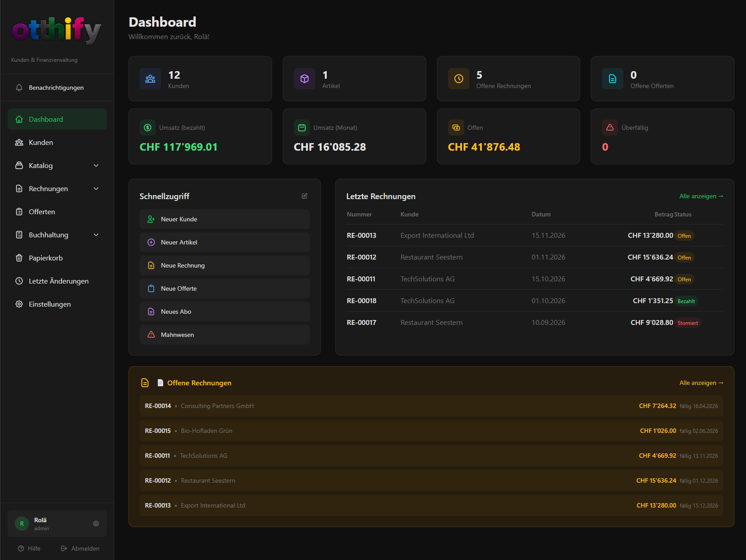Click Stormiert status badge
746x560 pixels.
pyautogui.click(x=688, y=323)
